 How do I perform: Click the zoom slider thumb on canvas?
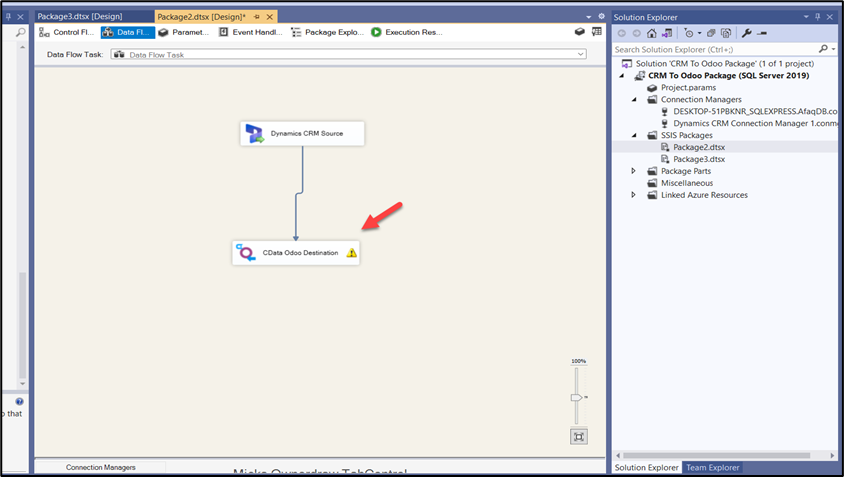coord(576,397)
